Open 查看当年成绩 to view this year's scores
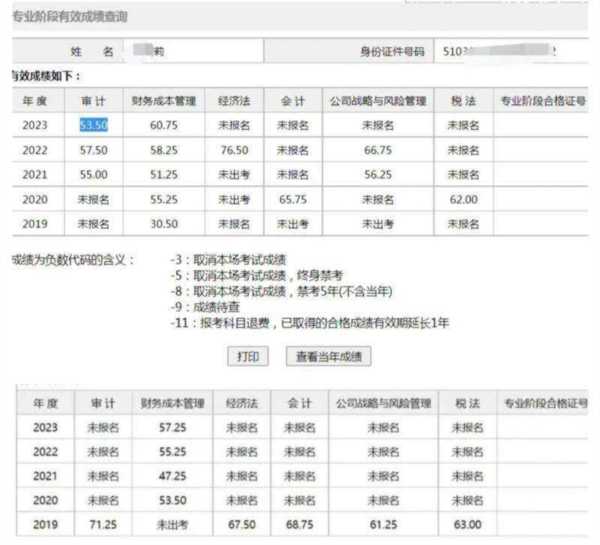Viewport: 600px width, 545px height. [x=328, y=356]
